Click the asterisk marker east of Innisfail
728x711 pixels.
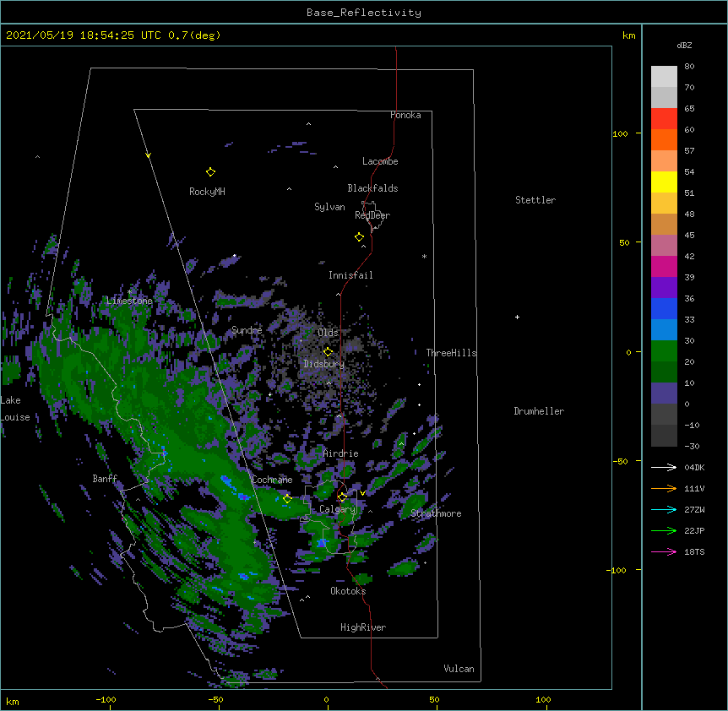pos(424,256)
